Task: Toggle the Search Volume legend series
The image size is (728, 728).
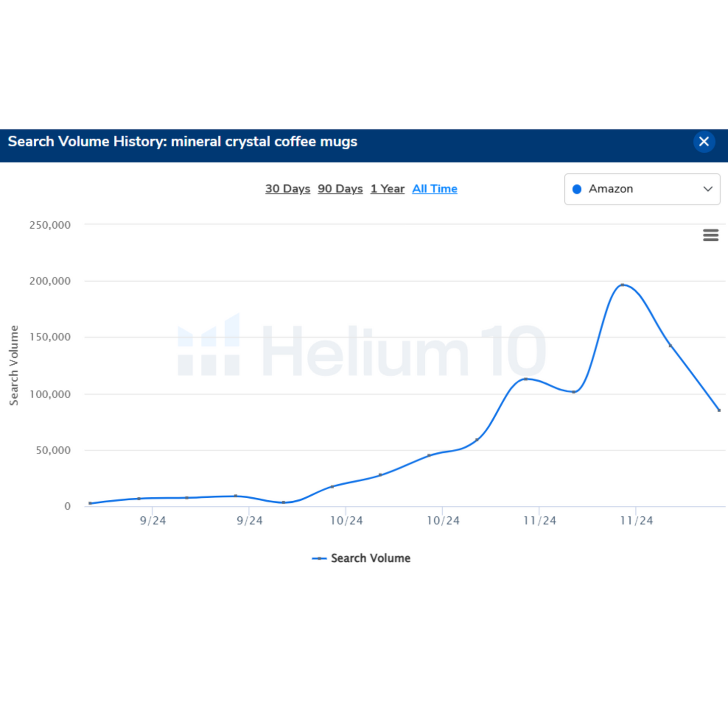Action: click(361, 558)
